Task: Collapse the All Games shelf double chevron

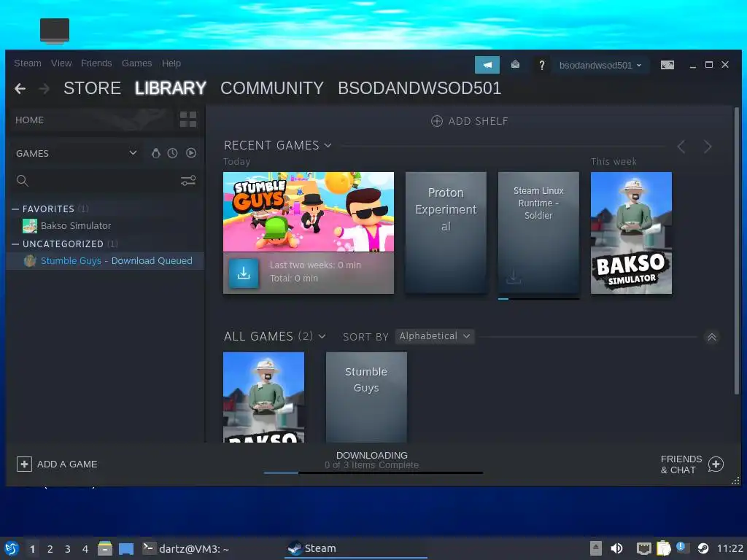Action: (712, 337)
